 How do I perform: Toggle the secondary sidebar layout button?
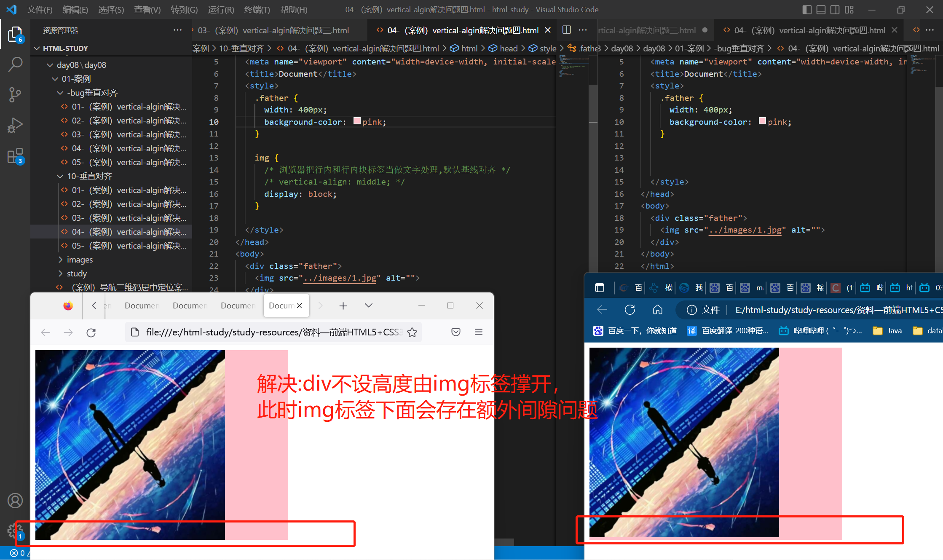(x=835, y=10)
